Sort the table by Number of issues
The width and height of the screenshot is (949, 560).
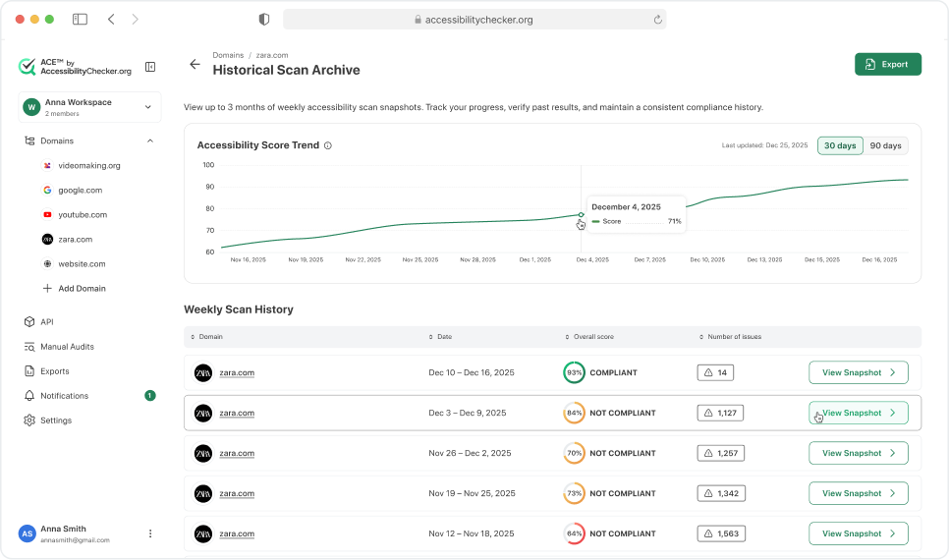[x=731, y=337]
